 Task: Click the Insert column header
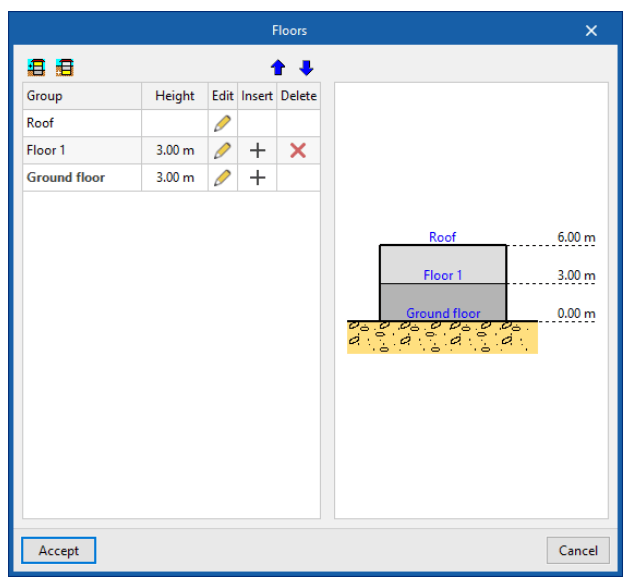point(257,96)
